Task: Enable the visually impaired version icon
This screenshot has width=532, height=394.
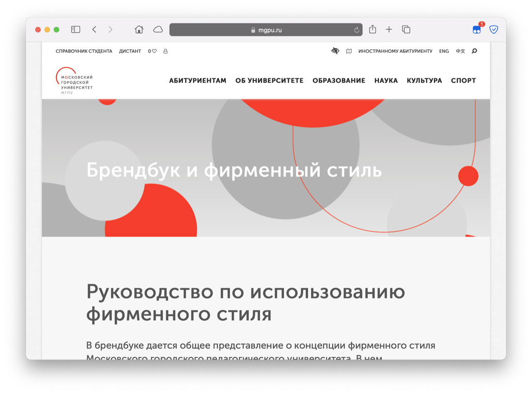Action: coord(335,51)
